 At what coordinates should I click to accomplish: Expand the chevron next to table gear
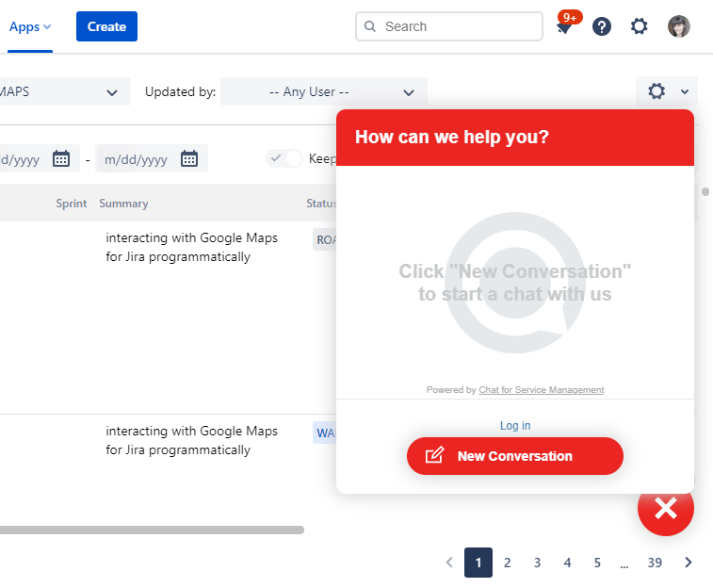pyautogui.click(x=685, y=91)
